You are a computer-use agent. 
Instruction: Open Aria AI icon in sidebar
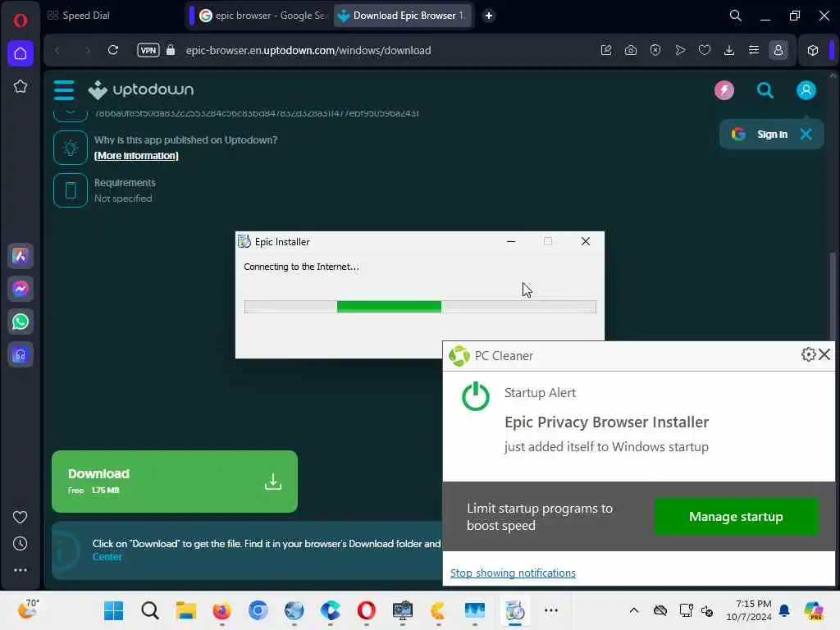21,256
